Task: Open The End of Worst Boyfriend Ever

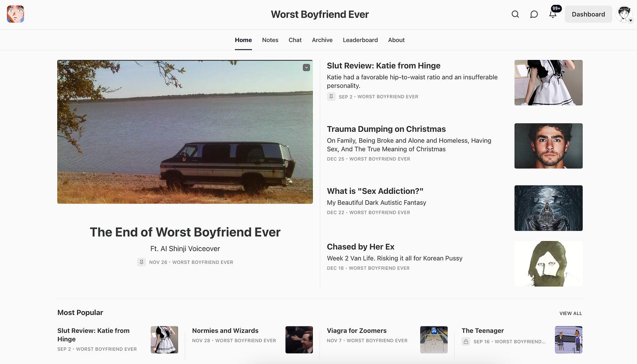Action: pyautogui.click(x=185, y=232)
